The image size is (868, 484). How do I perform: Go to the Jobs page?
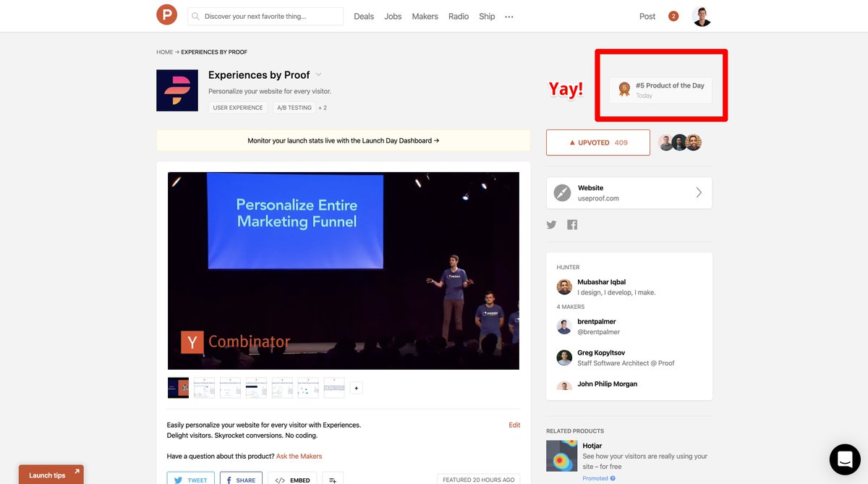click(393, 16)
